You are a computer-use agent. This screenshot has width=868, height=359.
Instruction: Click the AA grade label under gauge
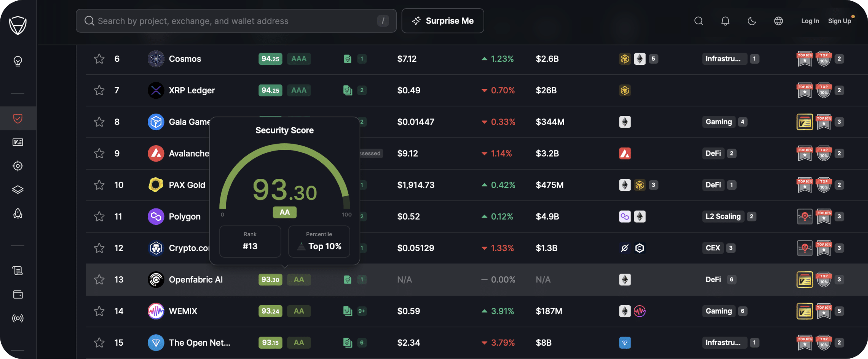(x=285, y=212)
